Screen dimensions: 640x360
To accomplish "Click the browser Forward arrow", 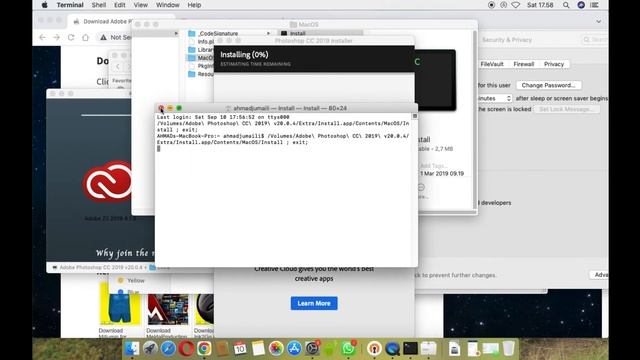I will (x=56, y=37).
